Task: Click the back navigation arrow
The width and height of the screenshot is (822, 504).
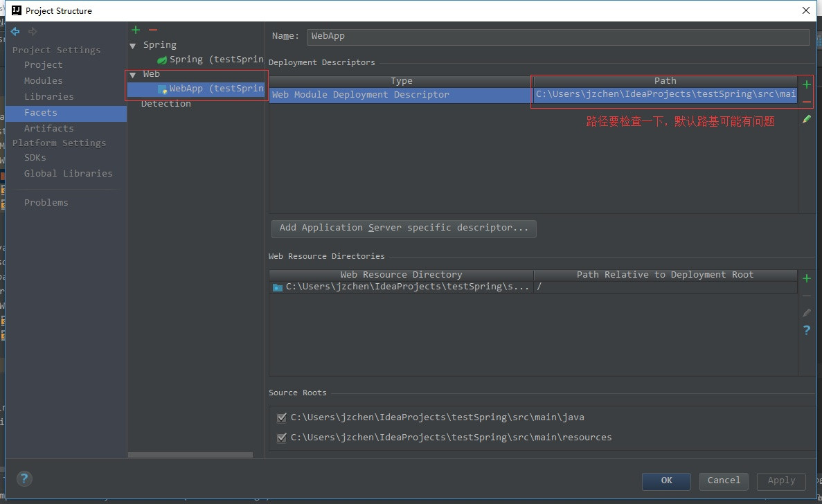Action: [x=15, y=31]
